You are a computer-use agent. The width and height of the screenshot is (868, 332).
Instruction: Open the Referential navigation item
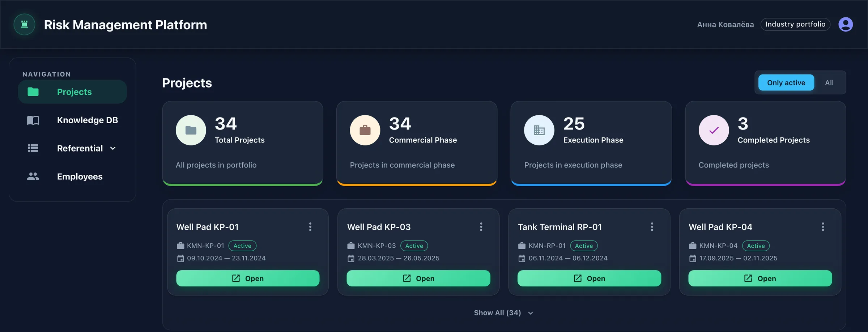(72, 148)
